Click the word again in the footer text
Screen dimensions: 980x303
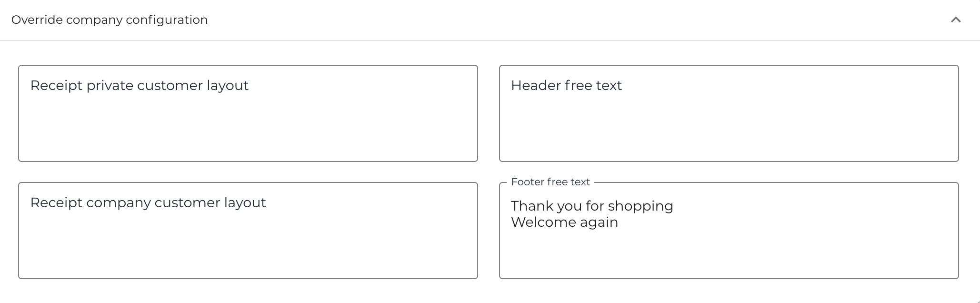pos(599,223)
